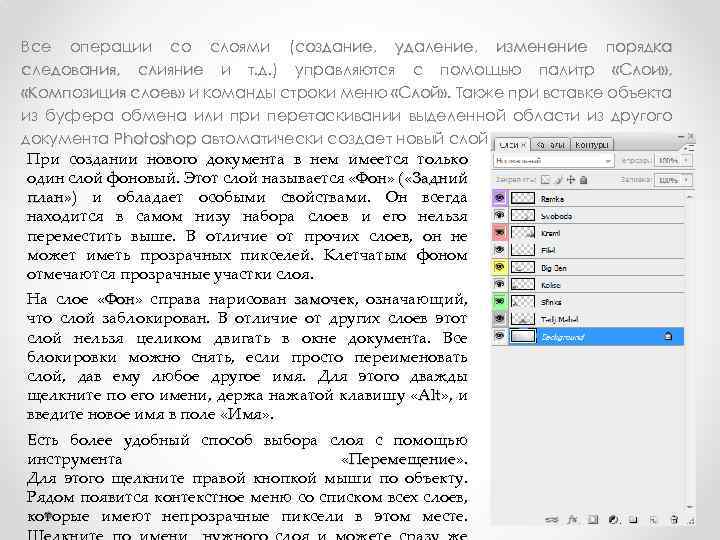
Task: Click the Kreml layer thumbnail
Action: (x=523, y=232)
